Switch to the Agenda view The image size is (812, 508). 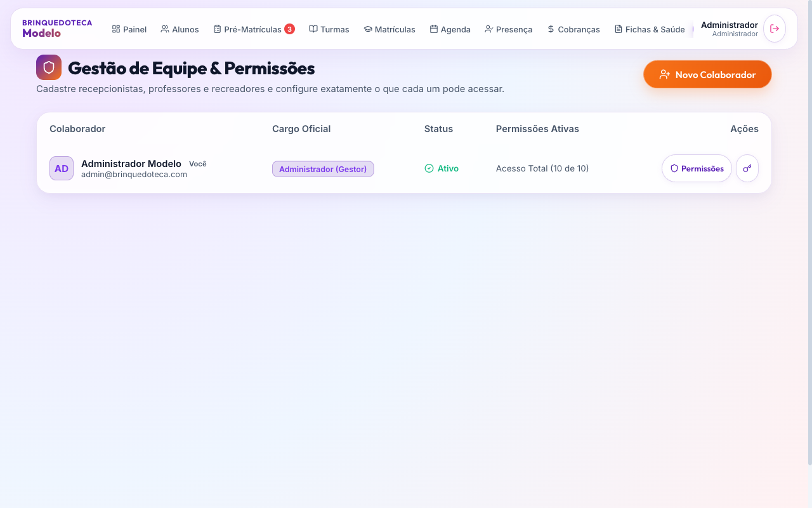450,29
